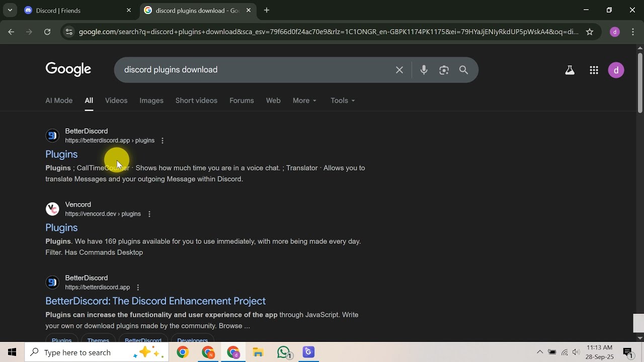Screen dimensions: 644x362
Task: Click BetterDiscord favicon of first result
Action: coord(52,135)
